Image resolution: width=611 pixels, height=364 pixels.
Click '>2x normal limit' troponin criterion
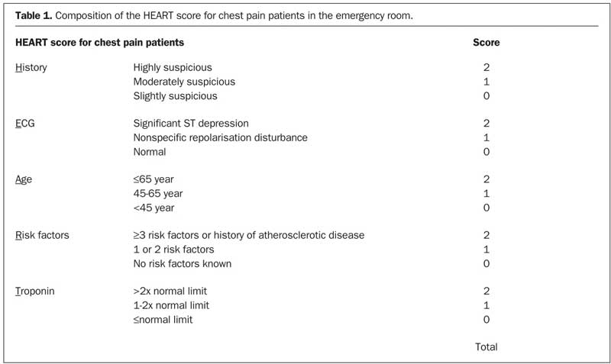170,292
